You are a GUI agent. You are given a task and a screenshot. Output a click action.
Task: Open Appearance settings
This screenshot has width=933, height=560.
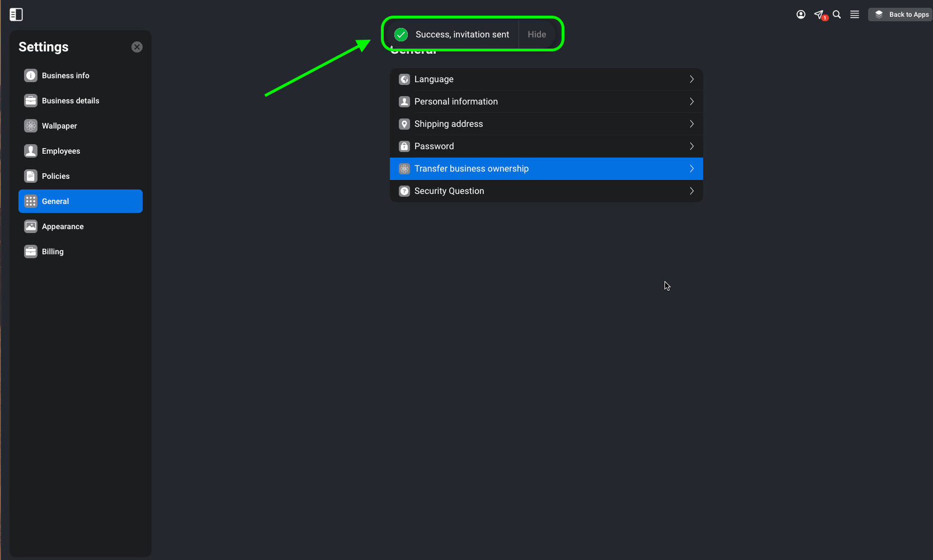pyautogui.click(x=81, y=226)
